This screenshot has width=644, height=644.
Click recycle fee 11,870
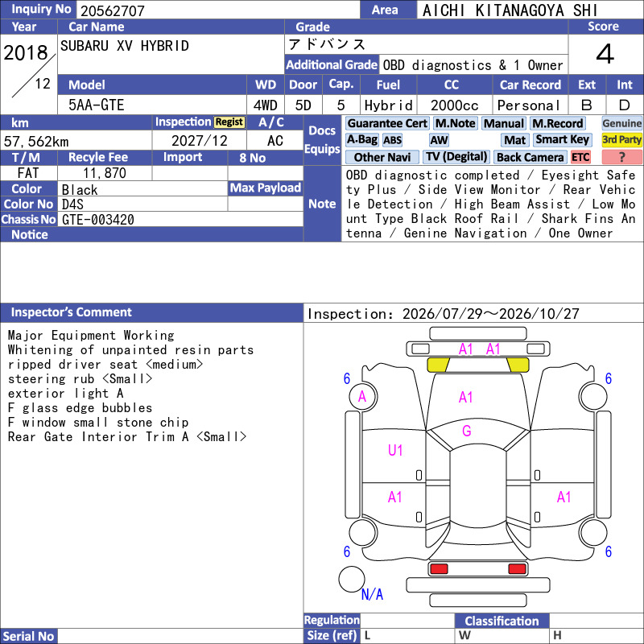(x=105, y=173)
